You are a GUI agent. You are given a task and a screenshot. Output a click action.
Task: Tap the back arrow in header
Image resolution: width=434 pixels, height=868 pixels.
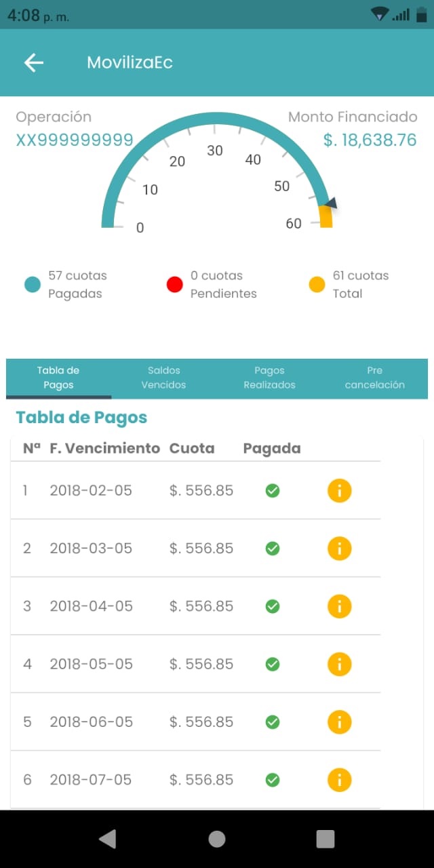tap(33, 63)
